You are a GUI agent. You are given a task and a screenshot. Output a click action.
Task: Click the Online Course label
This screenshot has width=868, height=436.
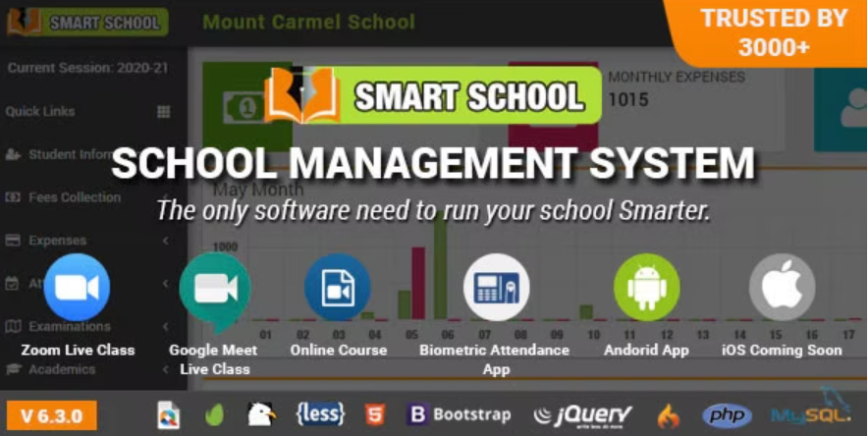pos(339,351)
